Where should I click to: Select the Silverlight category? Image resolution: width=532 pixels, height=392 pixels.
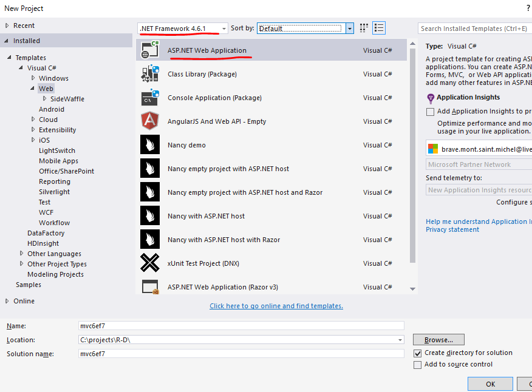click(x=54, y=192)
